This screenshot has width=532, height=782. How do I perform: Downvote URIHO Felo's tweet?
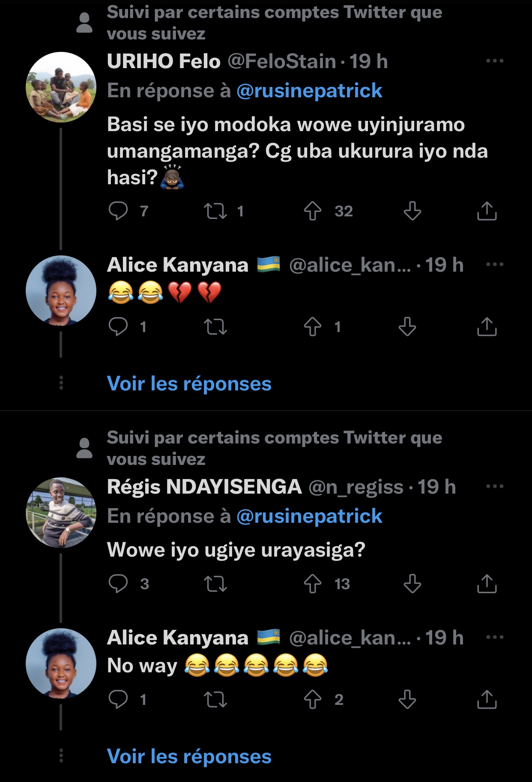click(x=412, y=211)
